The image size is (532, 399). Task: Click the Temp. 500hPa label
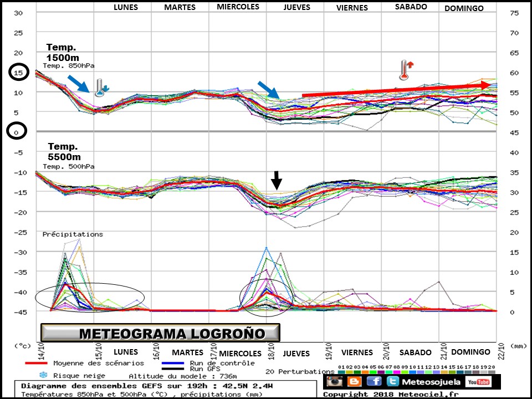tap(69, 167)
